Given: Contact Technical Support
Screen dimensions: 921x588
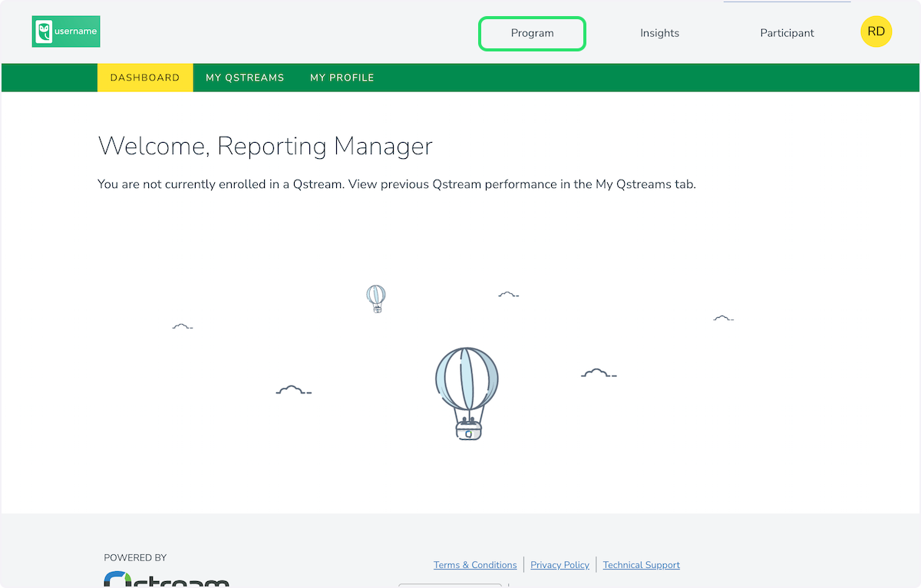Looking at the screenshot, I should pos(641,565).
